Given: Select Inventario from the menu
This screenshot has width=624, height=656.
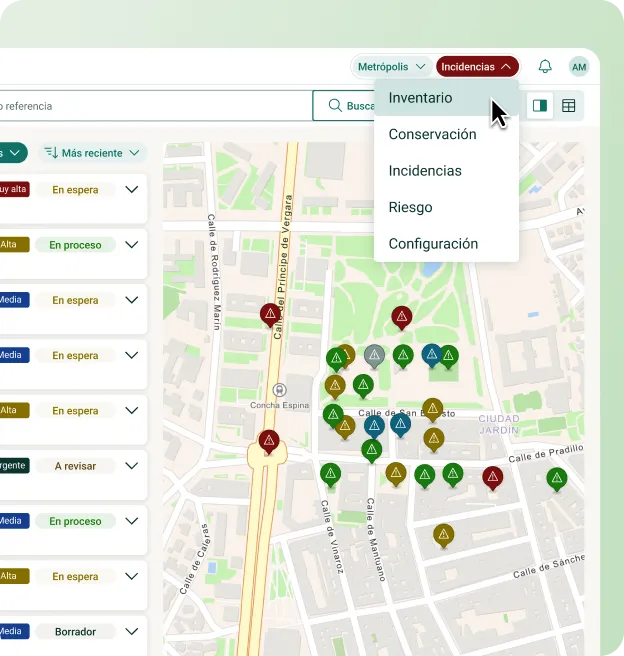Looking at the screenshot, I should 446,98.
